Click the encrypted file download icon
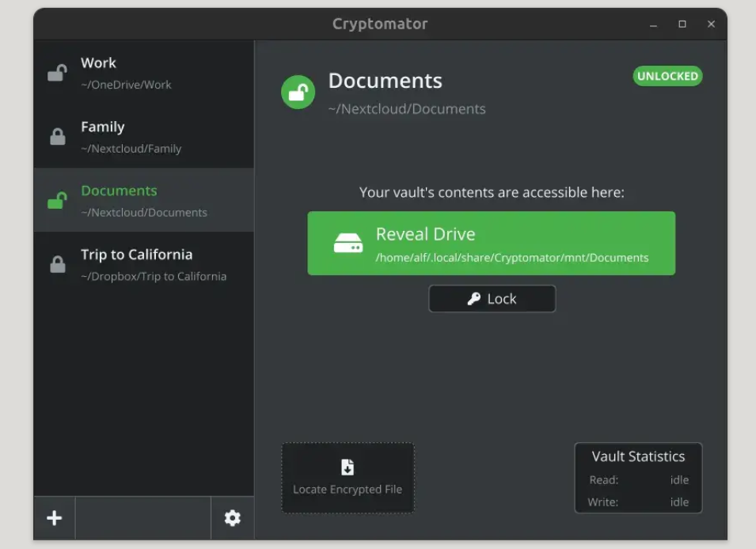This screenshot has height=549, width=756. point(348,467)
